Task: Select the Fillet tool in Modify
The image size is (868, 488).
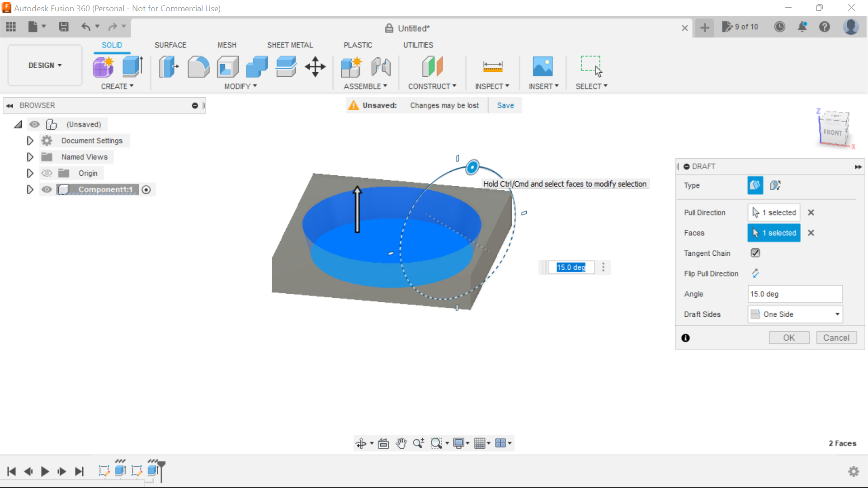Action: tap(198, 66)
